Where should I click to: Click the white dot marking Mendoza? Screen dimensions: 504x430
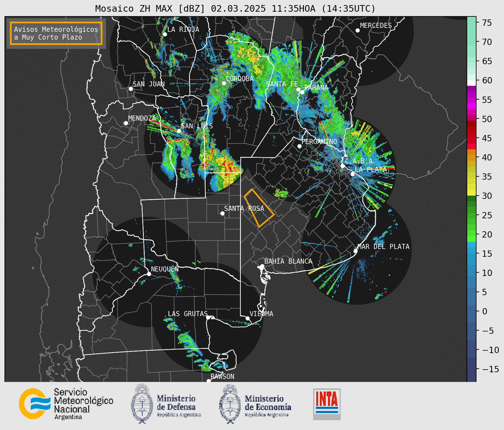point(126,123)
